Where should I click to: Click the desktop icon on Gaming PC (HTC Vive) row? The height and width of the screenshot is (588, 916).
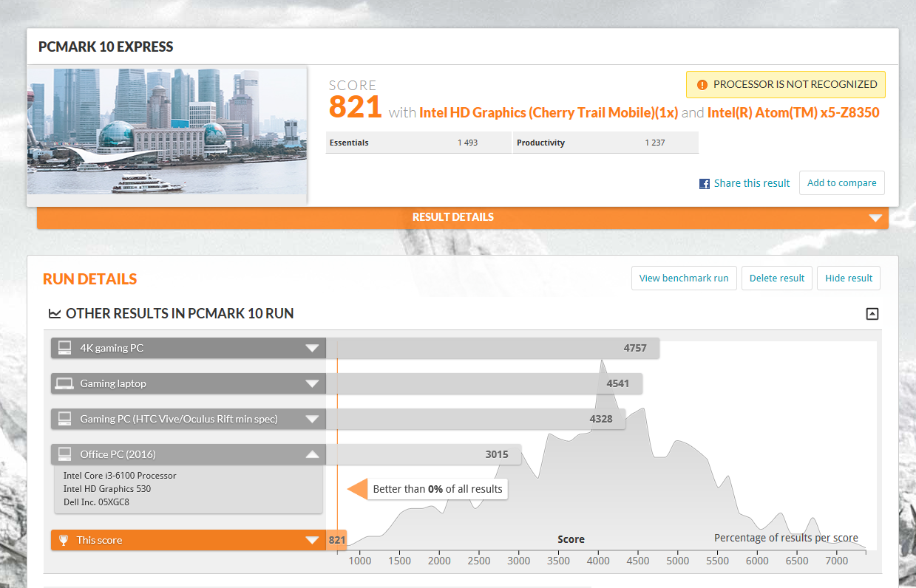[65, 419]
